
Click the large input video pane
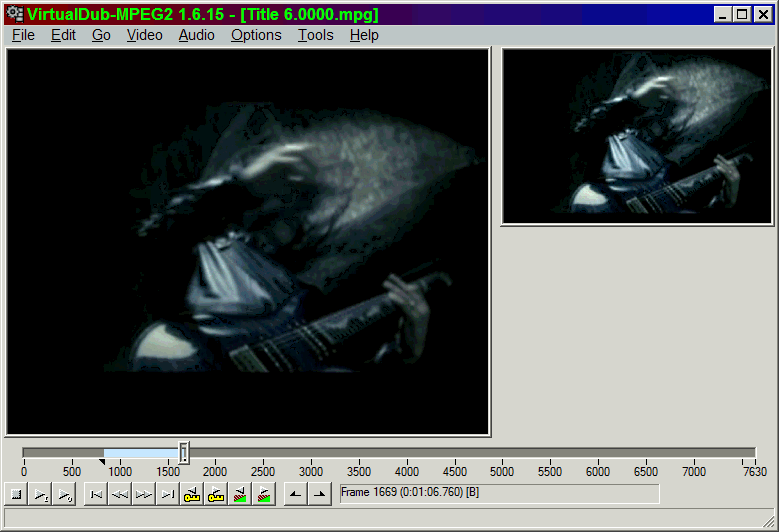click(248, 242)
